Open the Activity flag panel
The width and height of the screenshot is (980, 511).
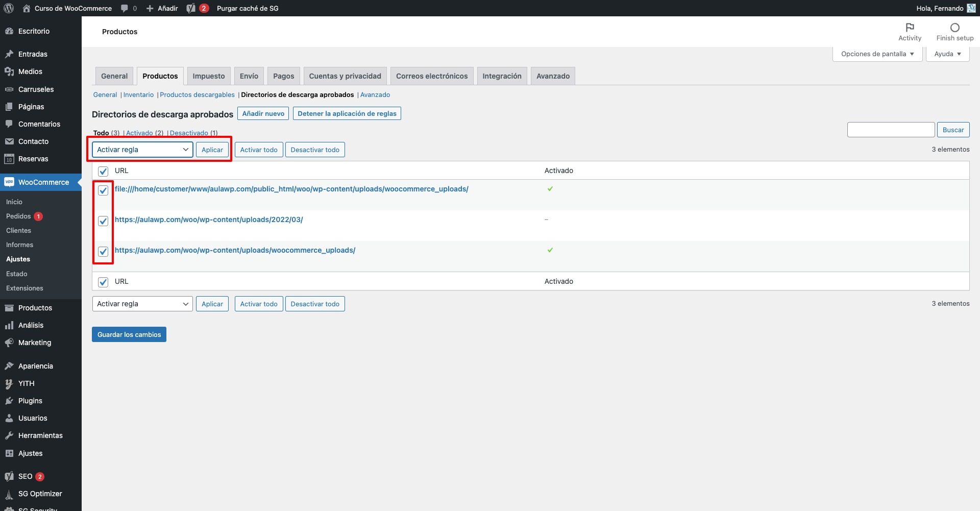[x=910, y=28]
